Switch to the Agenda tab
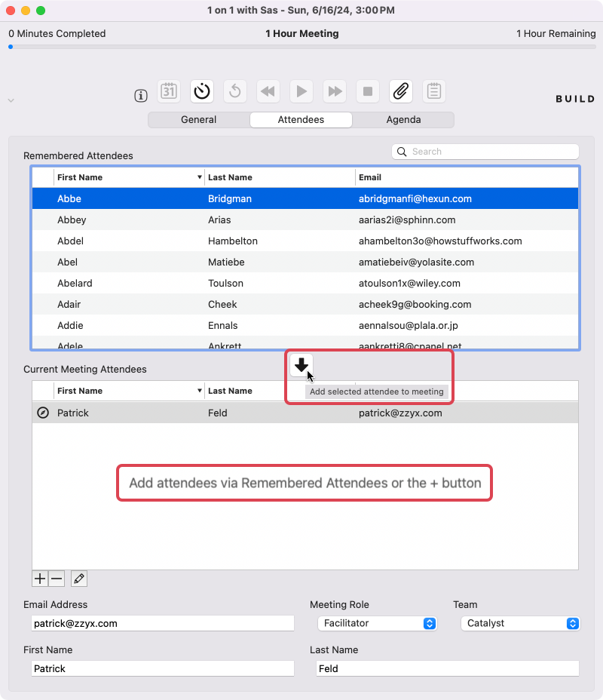The width and height of the screenshot is (603, 700). click(403, 120)
